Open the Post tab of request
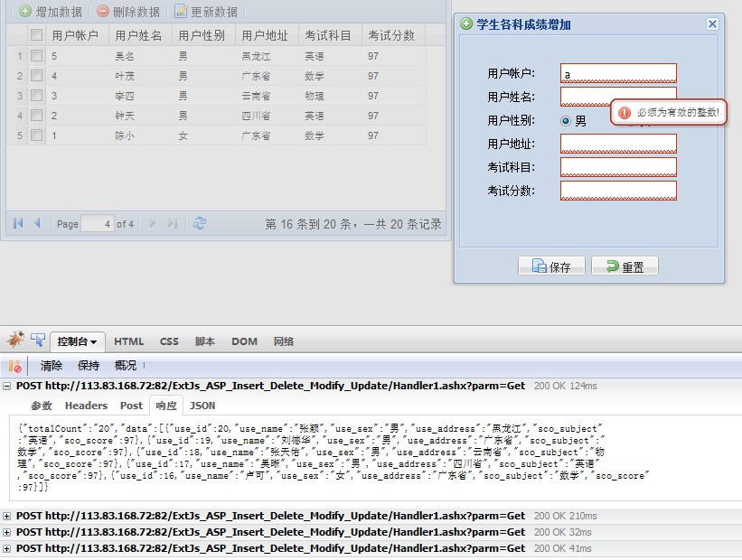The height and width of the screenshot is (560, 742). pyautogui.click(x=131, y=406)
